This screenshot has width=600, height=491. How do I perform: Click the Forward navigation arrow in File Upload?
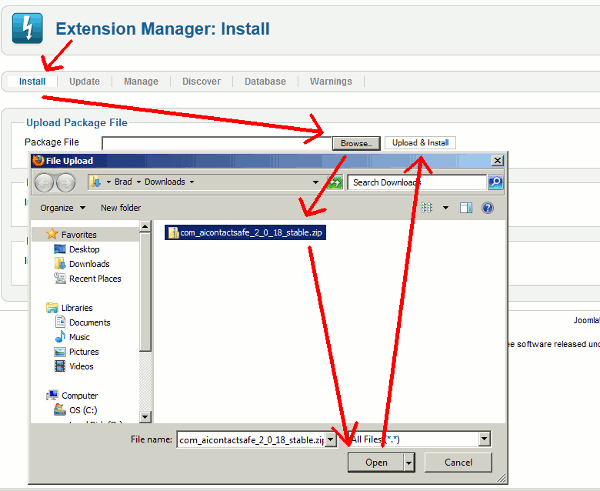pyautogui.click(x=66, y=183)
